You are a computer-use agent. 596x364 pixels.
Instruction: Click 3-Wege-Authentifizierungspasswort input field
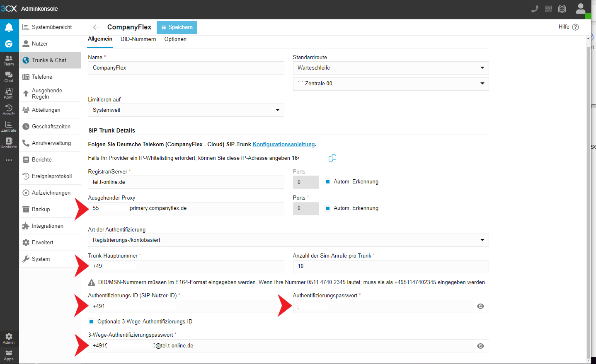tap(281, 346)
